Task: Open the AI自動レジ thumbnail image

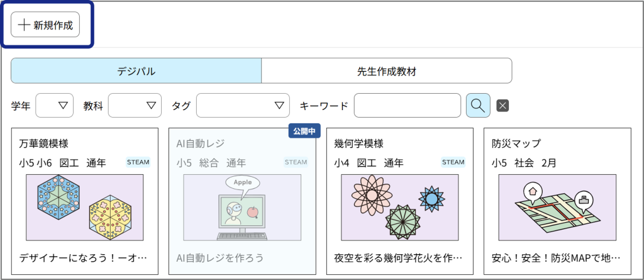Action: coord(242,207)
